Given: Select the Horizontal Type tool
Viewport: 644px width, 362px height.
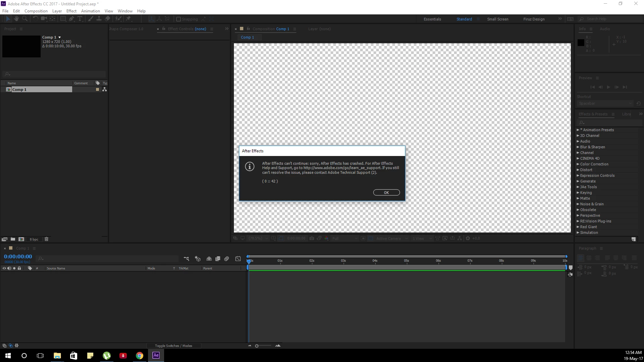Looking at the screenshot, I should (80, 19).
